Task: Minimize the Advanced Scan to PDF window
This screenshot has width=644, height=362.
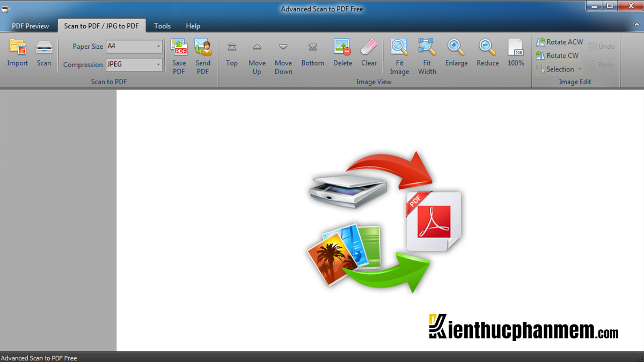Action: (x=594, y=6)
